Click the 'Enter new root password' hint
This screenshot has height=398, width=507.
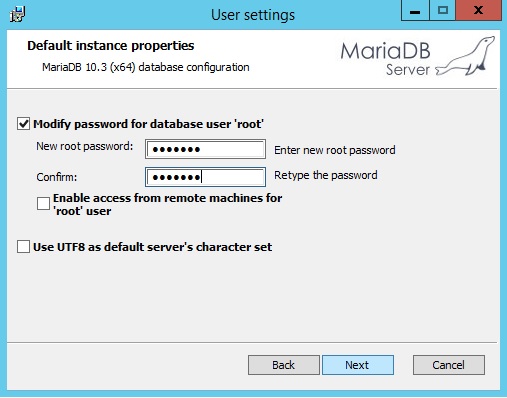point(335,150)
